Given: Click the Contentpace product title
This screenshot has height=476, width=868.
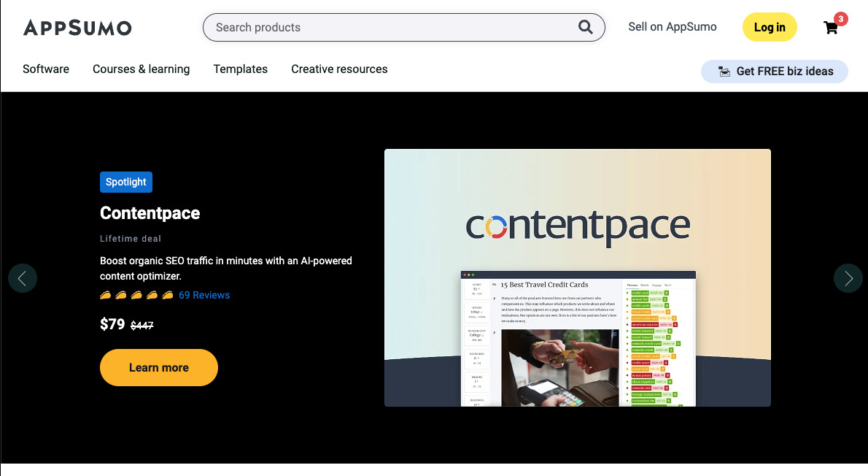Looking at the screenshot, I should [x=150, y=213].
